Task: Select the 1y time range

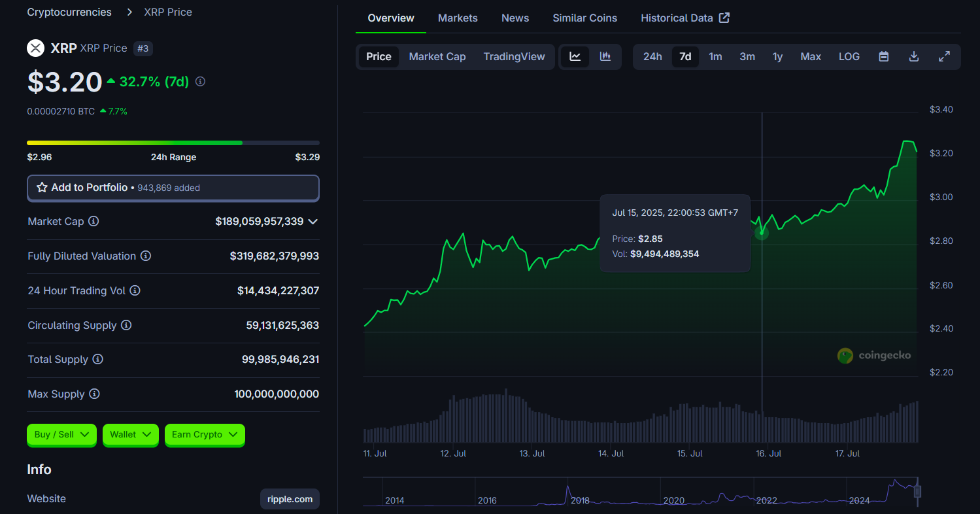Action: pos(777,56)
